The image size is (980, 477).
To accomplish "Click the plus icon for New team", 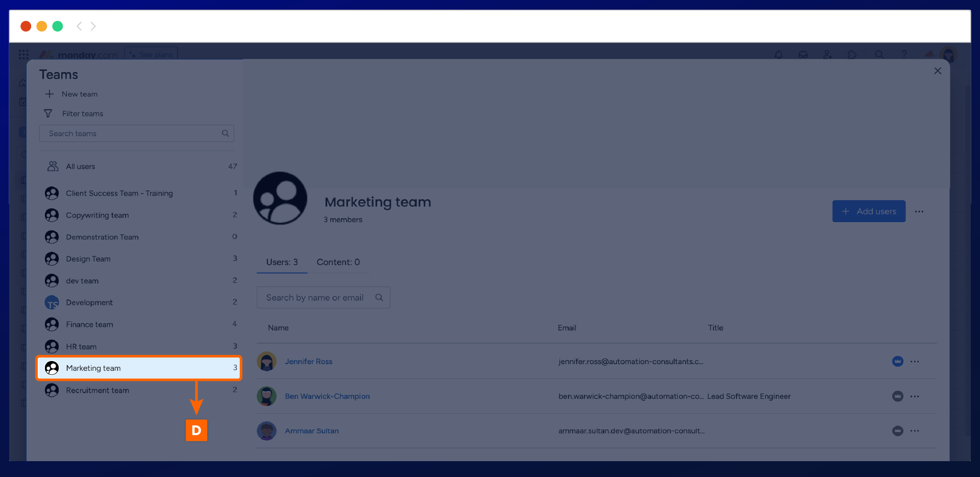I will pyautogui.click(x=50, y=94).
